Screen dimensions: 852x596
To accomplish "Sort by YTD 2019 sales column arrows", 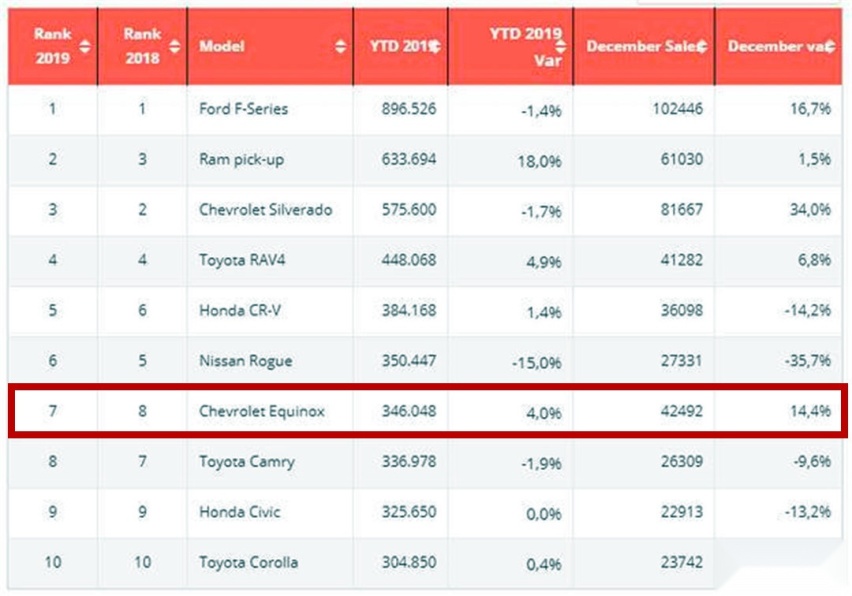I will coord(435,46).
